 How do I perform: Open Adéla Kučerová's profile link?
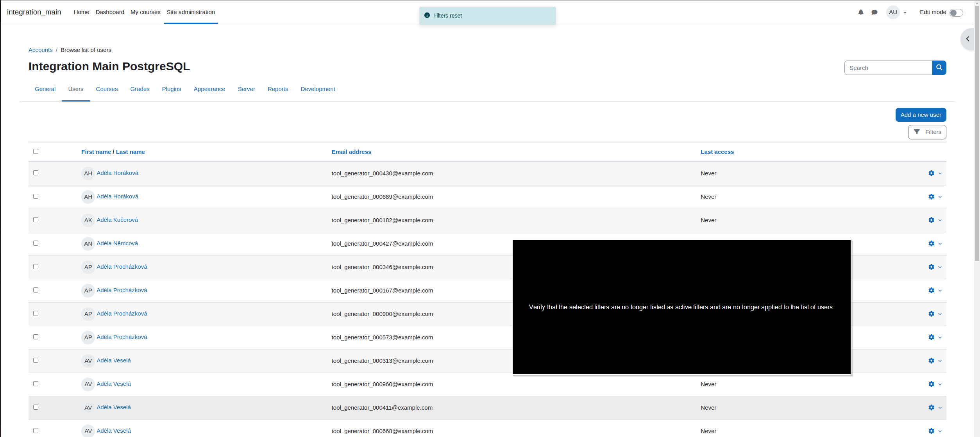117,220
